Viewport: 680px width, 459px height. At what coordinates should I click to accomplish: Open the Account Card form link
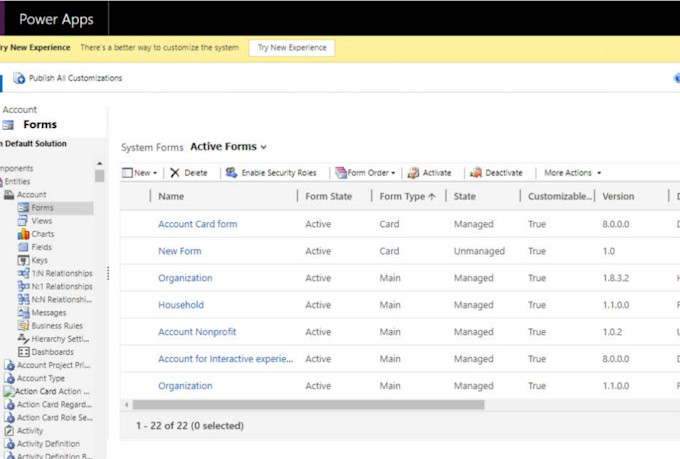click(x=198, y=224)
